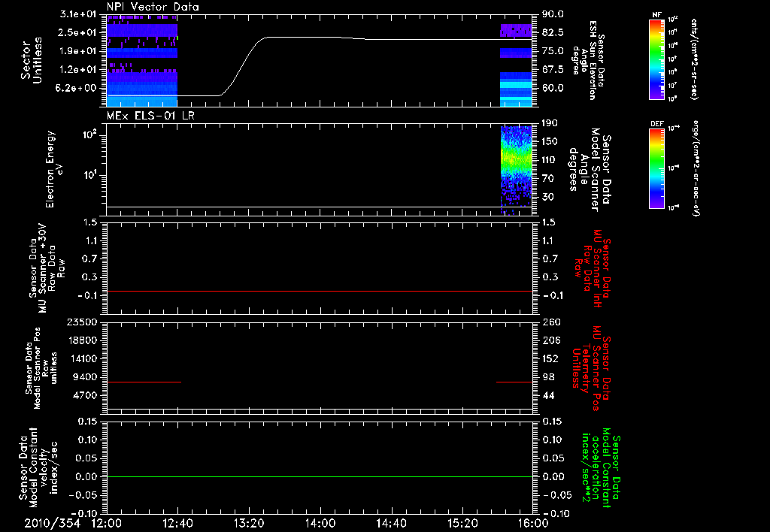Click the "2010/354" date label

(x=53, y=523)
